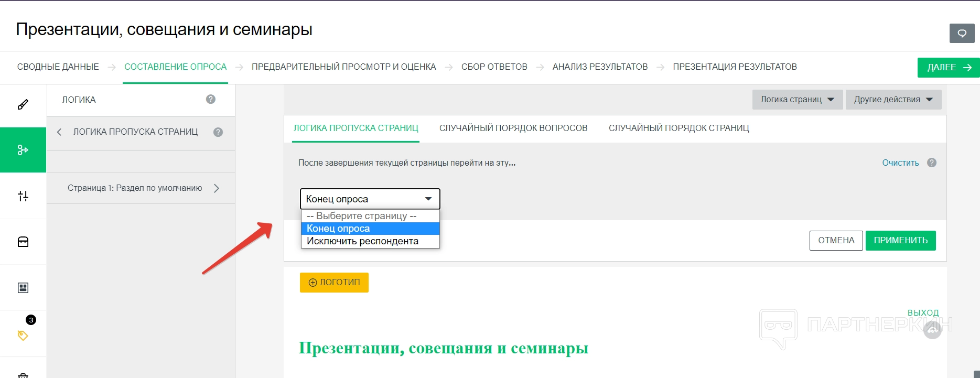Go back using the sidebar left chevron
This screenshot has height=378, width=980.
coord(59,132)
